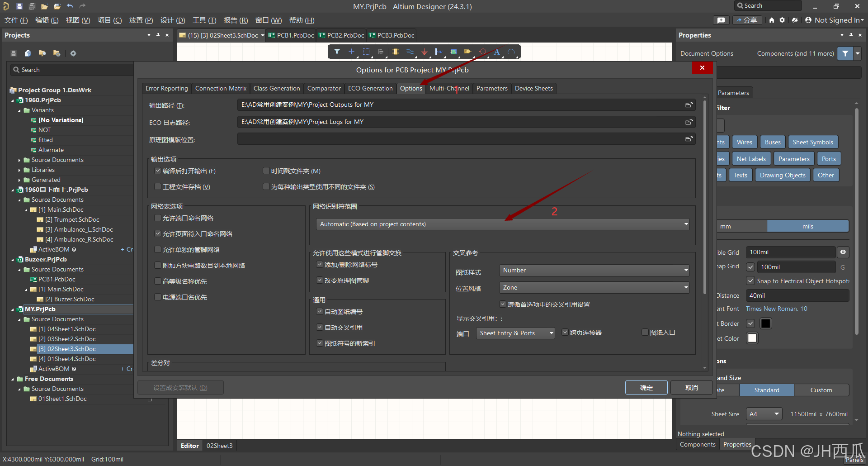Toggle visible grid eye icon
This screenshot has width=868, height=466.
click(x=843, y=252)
